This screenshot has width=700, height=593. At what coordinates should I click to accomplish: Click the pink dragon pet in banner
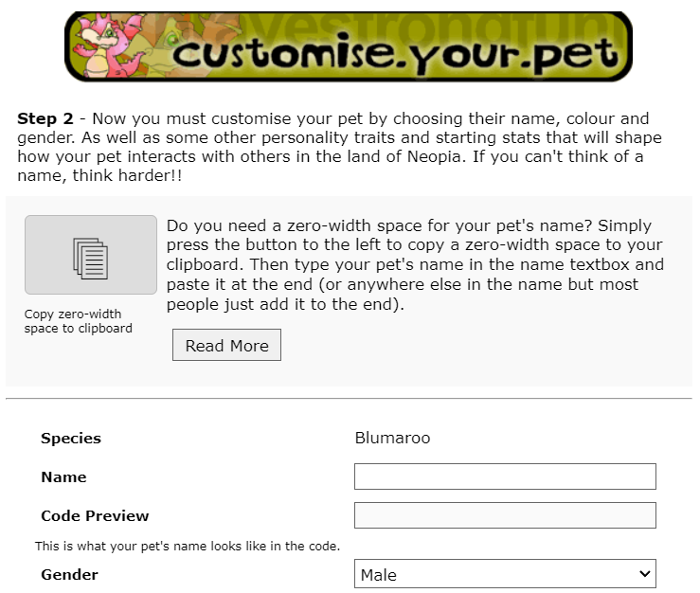pyautogui.click(x=109, y=46)
